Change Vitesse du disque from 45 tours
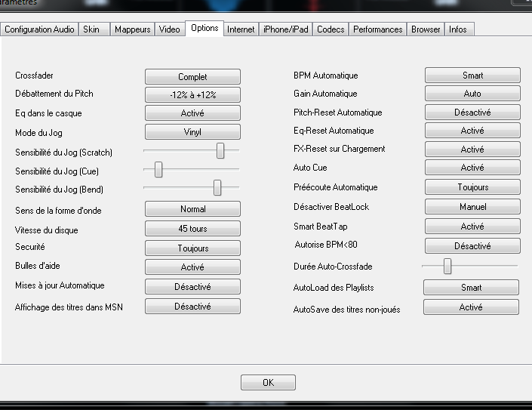532x410 pixels. [x=192, y=229]
